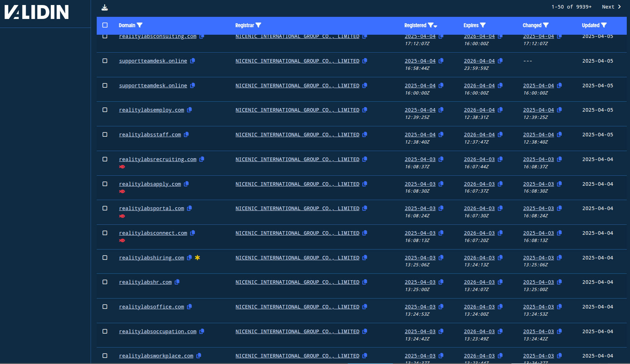Screen dimensions: 630x364
Task: Open the Expires column filter
Action: point(483,25)
